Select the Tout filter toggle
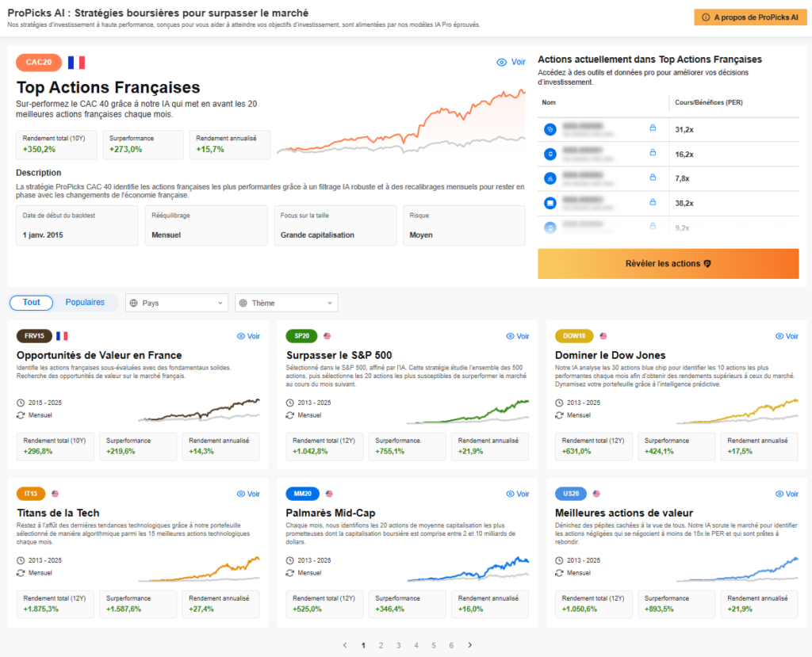Screen dimensions: 812x657 pos(32,302)
